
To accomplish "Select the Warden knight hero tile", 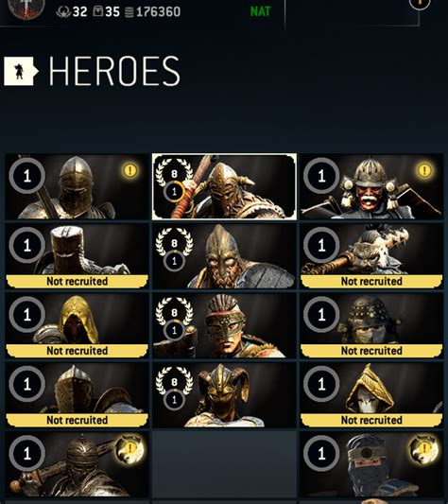I will click(x=78, y=186).
